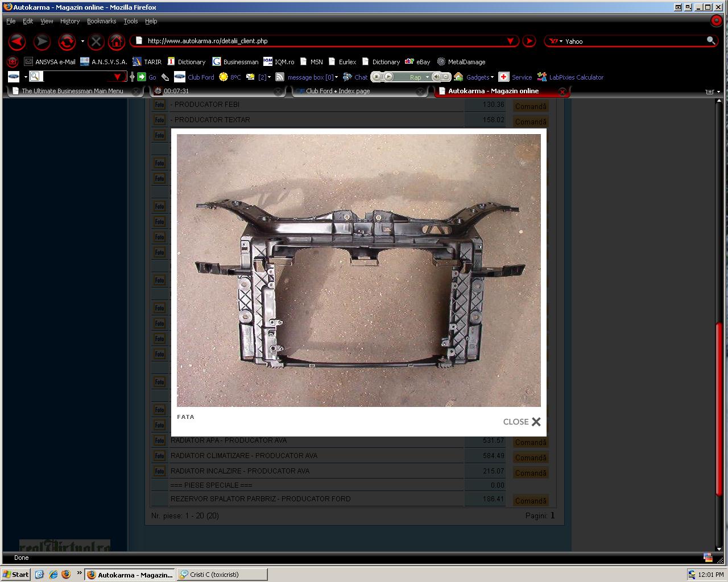Click the play button in the radio player

point(388,77)
